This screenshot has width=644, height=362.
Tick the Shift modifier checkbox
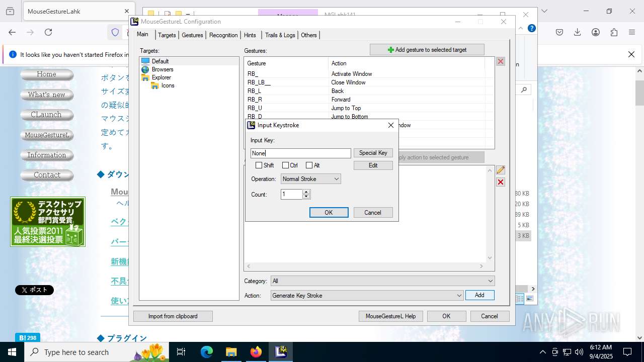pos(259,165)
